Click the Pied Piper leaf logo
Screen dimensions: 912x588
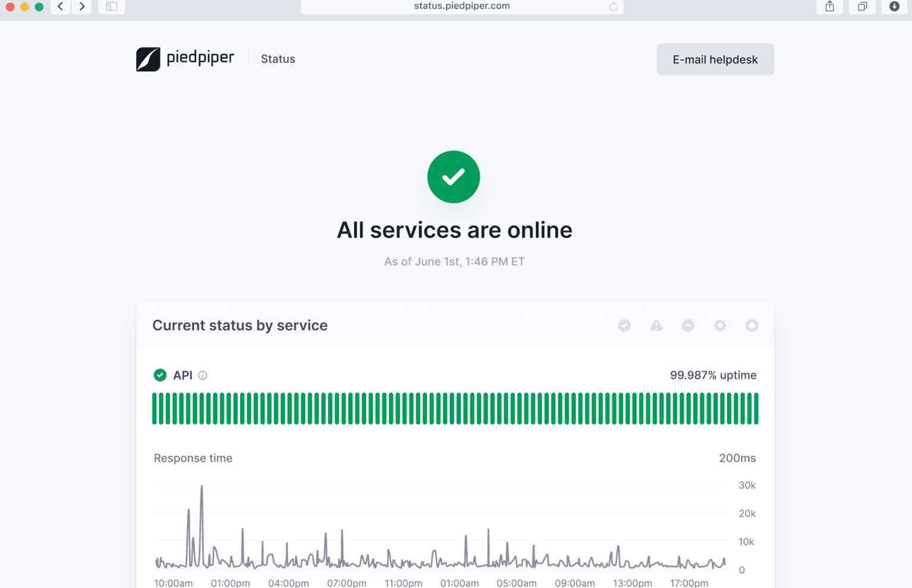148,59
